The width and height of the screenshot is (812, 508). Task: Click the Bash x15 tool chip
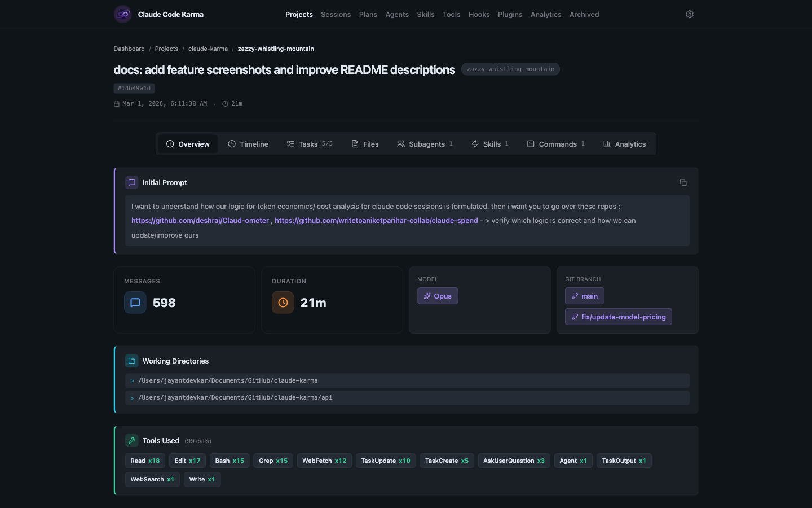[230, 461]
